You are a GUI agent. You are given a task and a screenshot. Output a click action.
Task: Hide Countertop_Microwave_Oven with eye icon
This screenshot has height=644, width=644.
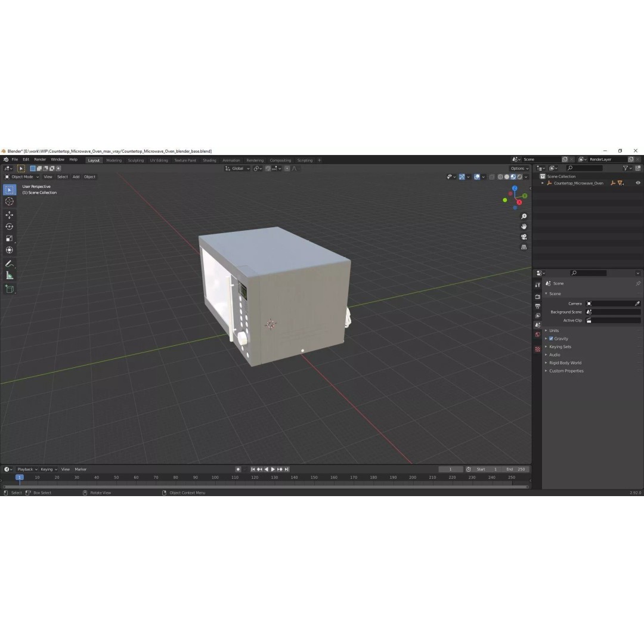pos(638,183)
